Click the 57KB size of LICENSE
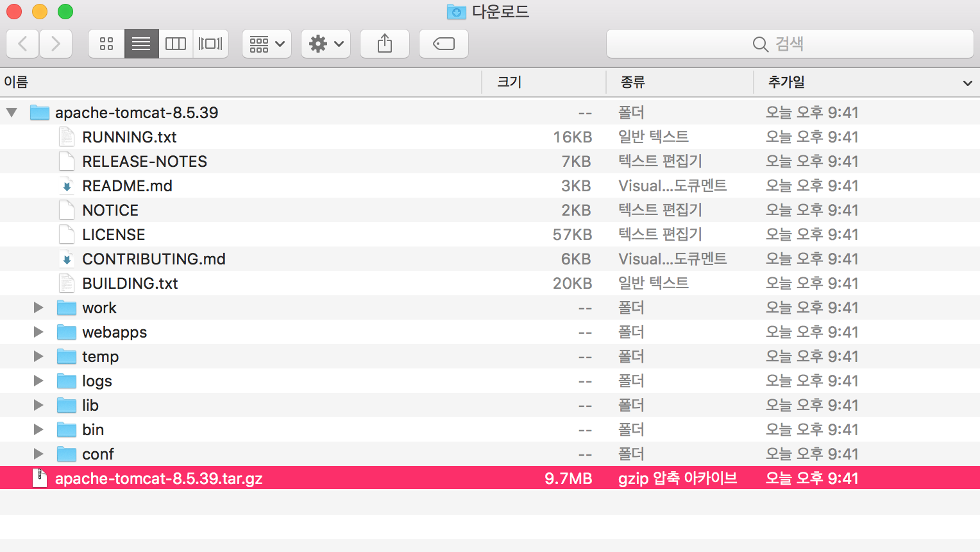This screenshot has width=980, height=552. point(572,234)
